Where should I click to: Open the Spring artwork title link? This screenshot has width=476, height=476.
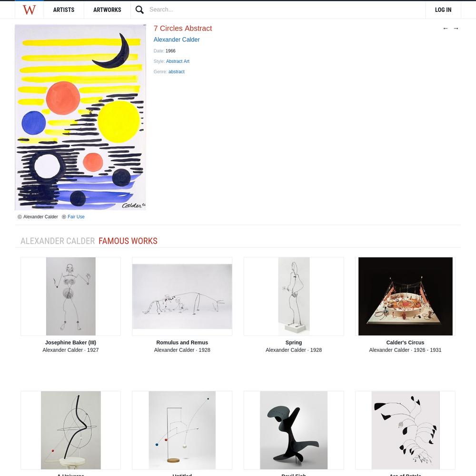[x=294, y=342]
